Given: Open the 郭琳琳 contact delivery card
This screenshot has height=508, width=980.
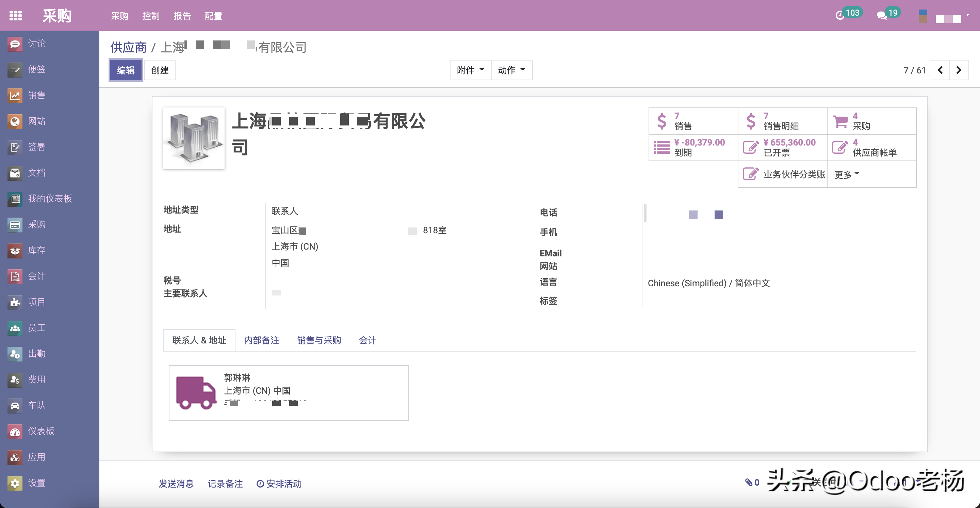Looking at the screenshot, I should click(289, 393).
